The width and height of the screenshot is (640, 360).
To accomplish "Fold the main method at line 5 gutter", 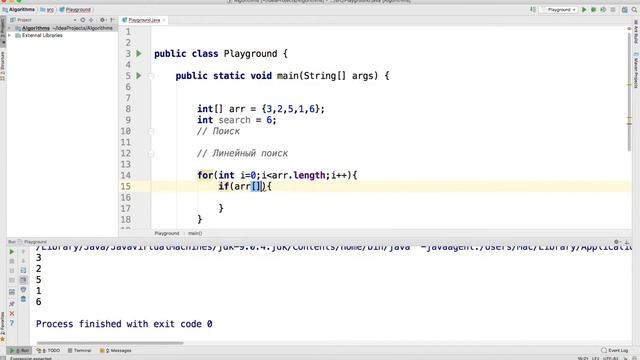I will [151, 76].
